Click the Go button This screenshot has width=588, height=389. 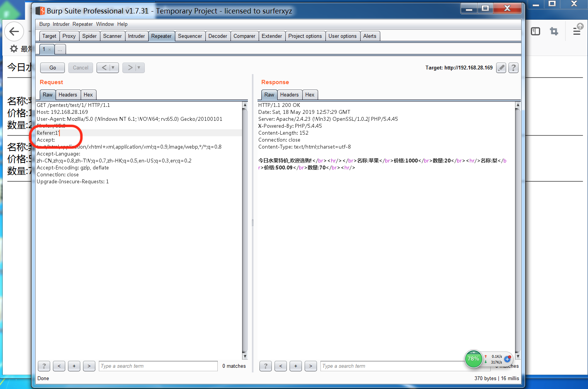click(x=53, y=68)
